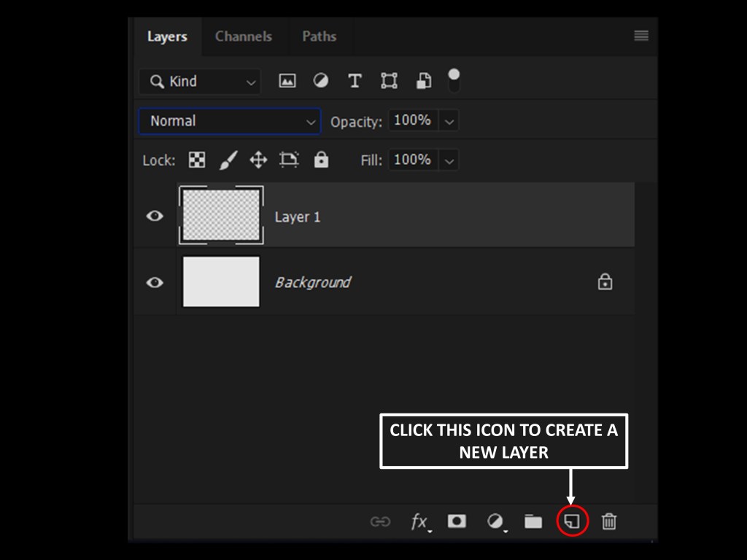The image size is (747, 560).
Task: Hide the Background layer
Action: click(155, 282)
